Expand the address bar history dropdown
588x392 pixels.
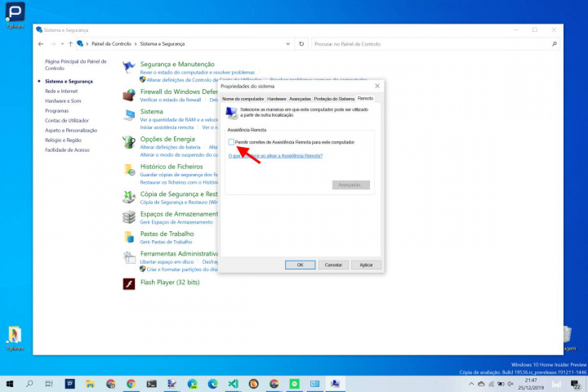point(290,43)
